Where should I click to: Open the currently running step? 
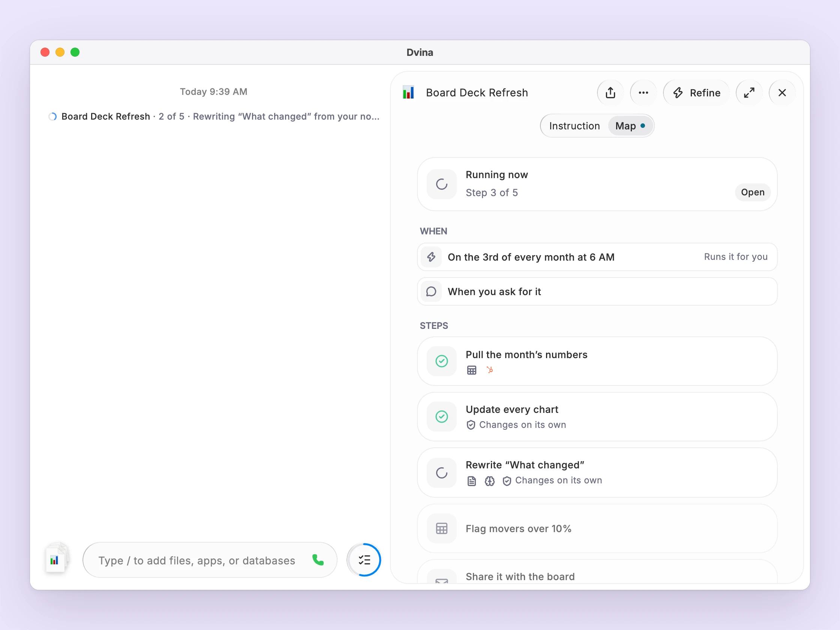pyautogui.click(x=752, y=192)
